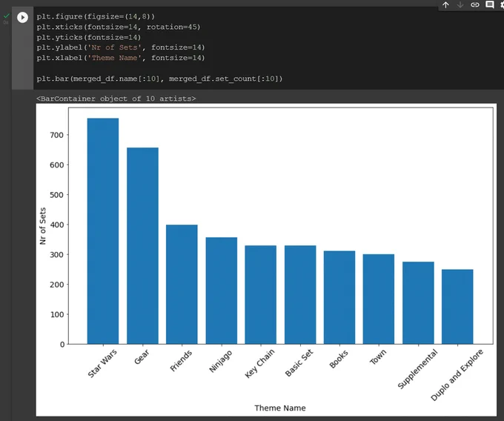Click the 600 y-axis tick label
Screen dimensions: 504x421
click(x=56, y=165)
